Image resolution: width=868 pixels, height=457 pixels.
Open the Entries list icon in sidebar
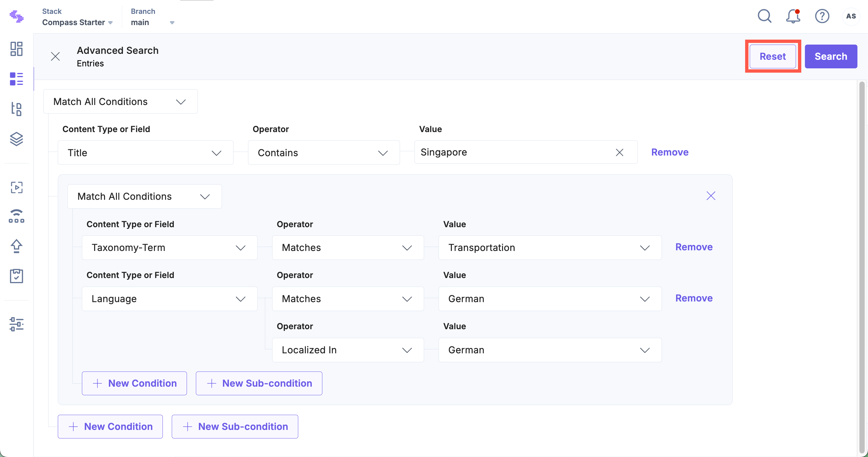(x=17, y=79)
